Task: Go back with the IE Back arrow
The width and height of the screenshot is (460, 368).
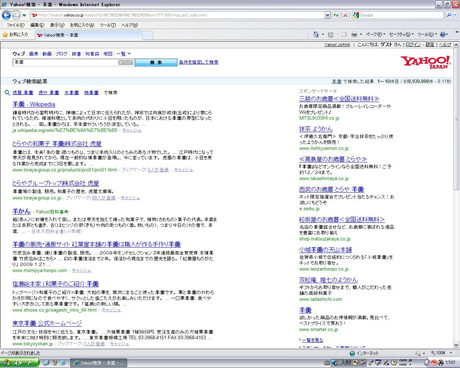Action: [6, 15]
